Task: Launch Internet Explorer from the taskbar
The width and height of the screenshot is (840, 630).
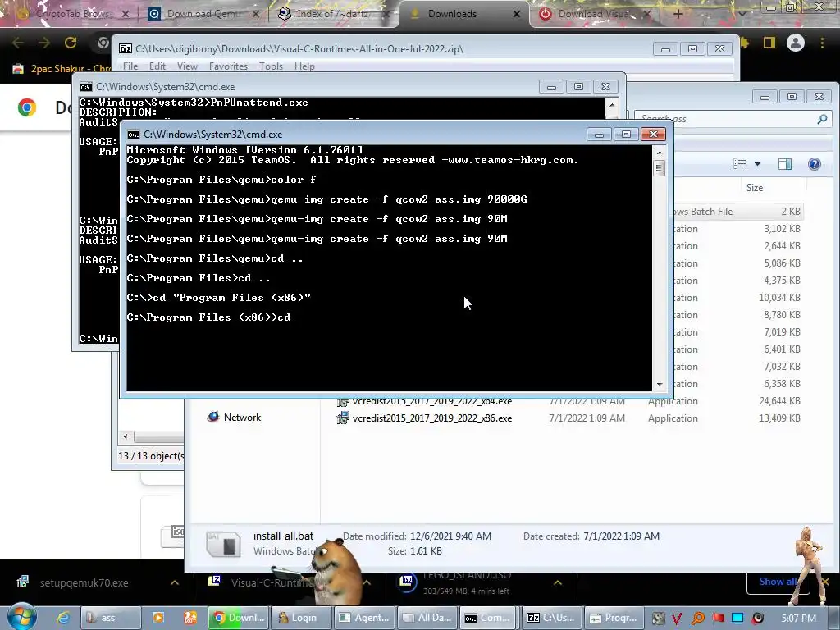Action: click(63, 618)
